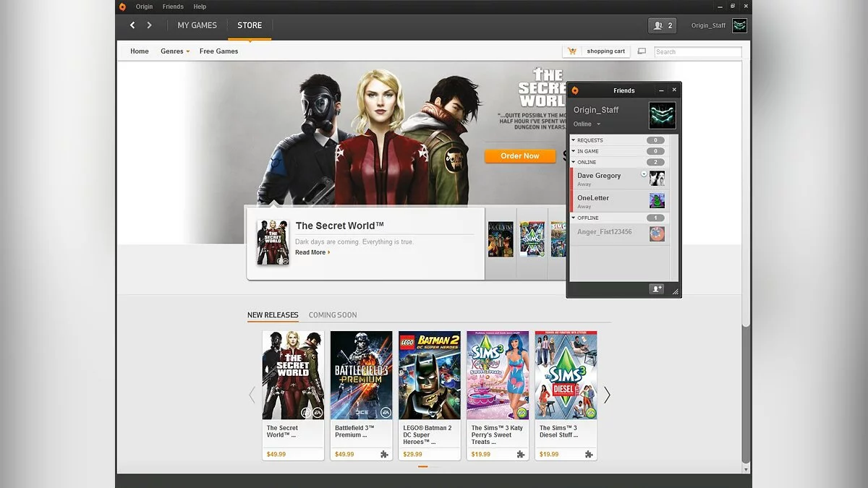Minimize the Friends window
The height and width of the screenshot is (488, 868).
661,90
